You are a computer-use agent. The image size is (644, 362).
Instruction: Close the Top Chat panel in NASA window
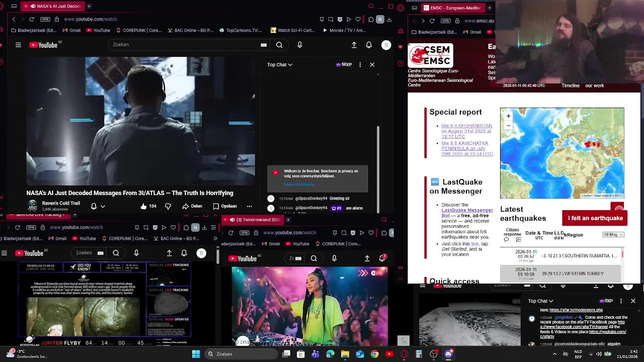(x=372, y=64)
